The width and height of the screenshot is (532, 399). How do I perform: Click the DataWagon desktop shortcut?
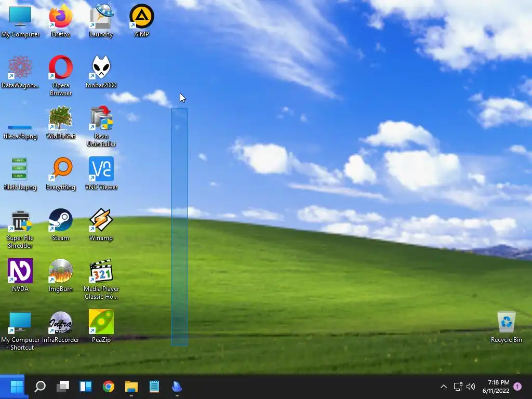pos(20,72)
